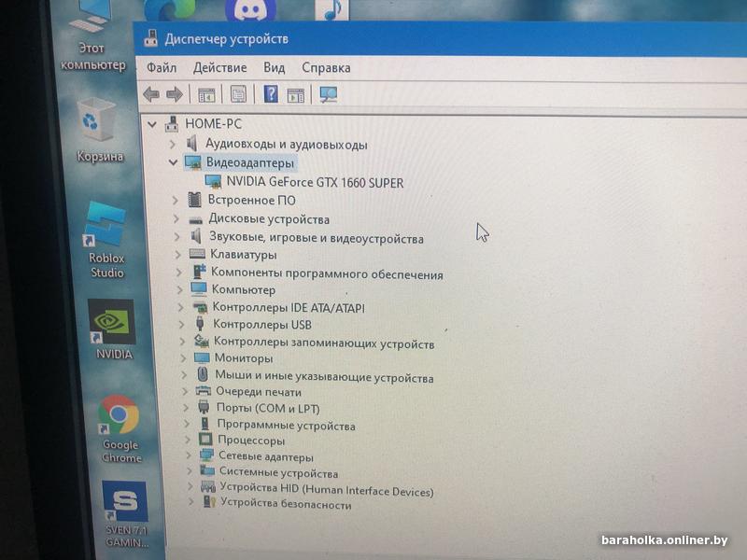Expand Аудиовходы и аудиовыходы category
747x560 pixels.
173,144
